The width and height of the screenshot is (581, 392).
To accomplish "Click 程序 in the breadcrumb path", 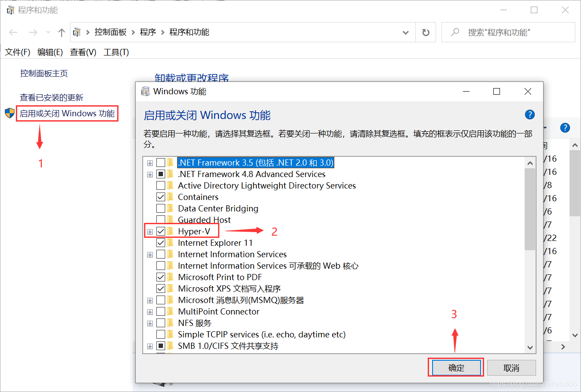I will (x=148, y=32).
